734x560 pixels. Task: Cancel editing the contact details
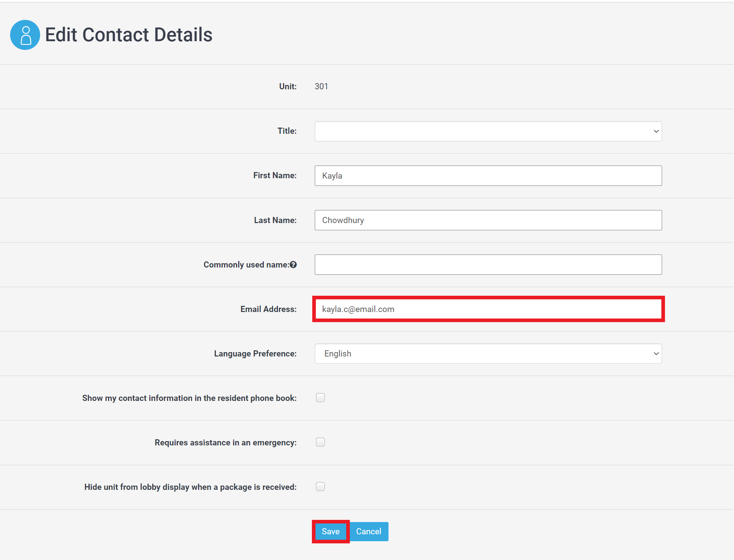pyautogui.click(x=369, y=531)
